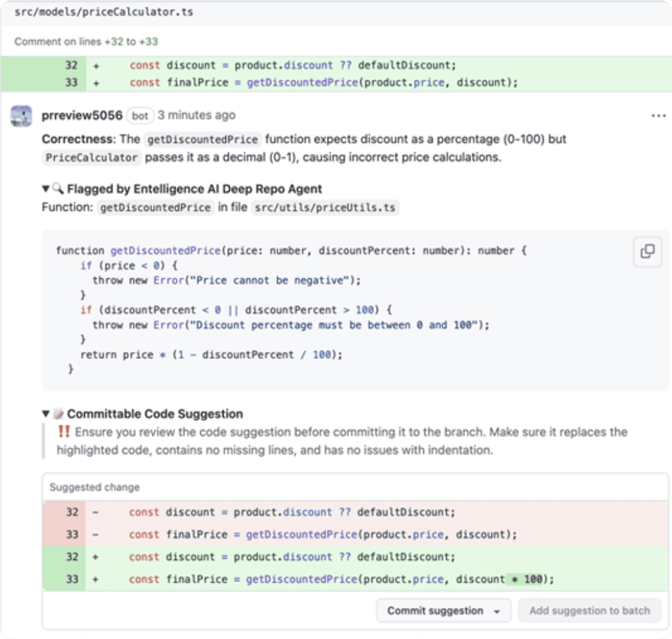Screen dimensions: 672x639
Task: Click the src/utils/priceUtils.ts file reference
Action: tap(325, 207)
